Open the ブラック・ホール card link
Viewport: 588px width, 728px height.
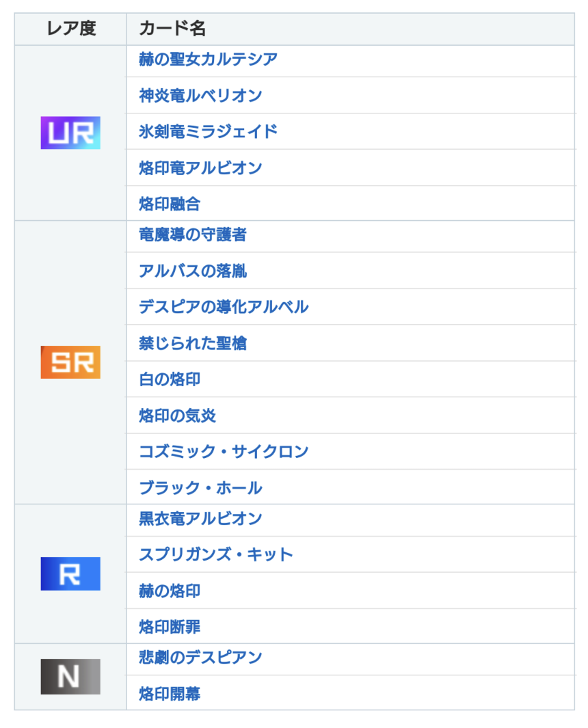pos(200,488)
